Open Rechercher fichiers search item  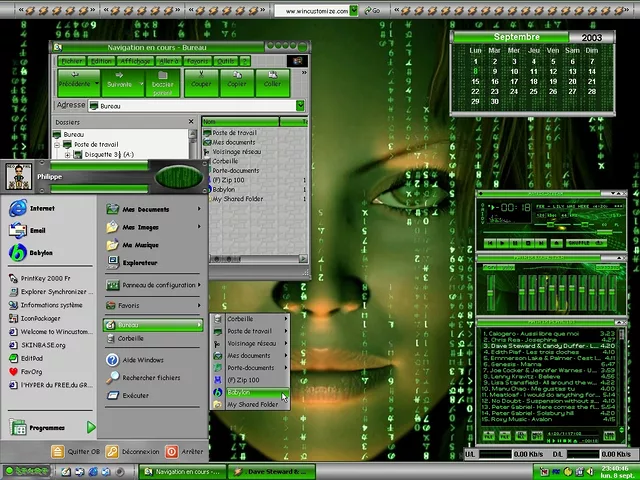click(x=150, y=378)
